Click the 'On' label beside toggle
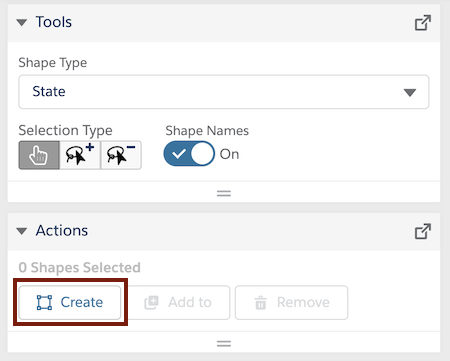This screenshot has width=450, height=361. [229, 154]
